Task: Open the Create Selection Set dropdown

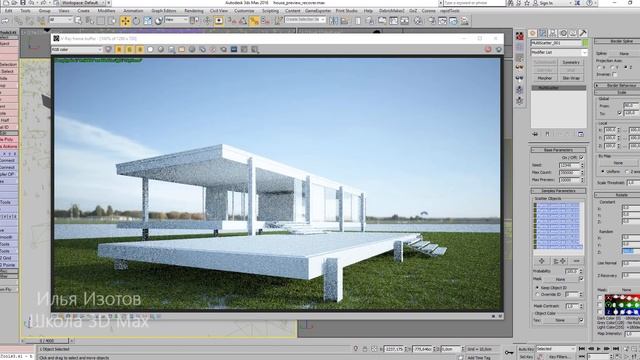Action: point(305,20)
